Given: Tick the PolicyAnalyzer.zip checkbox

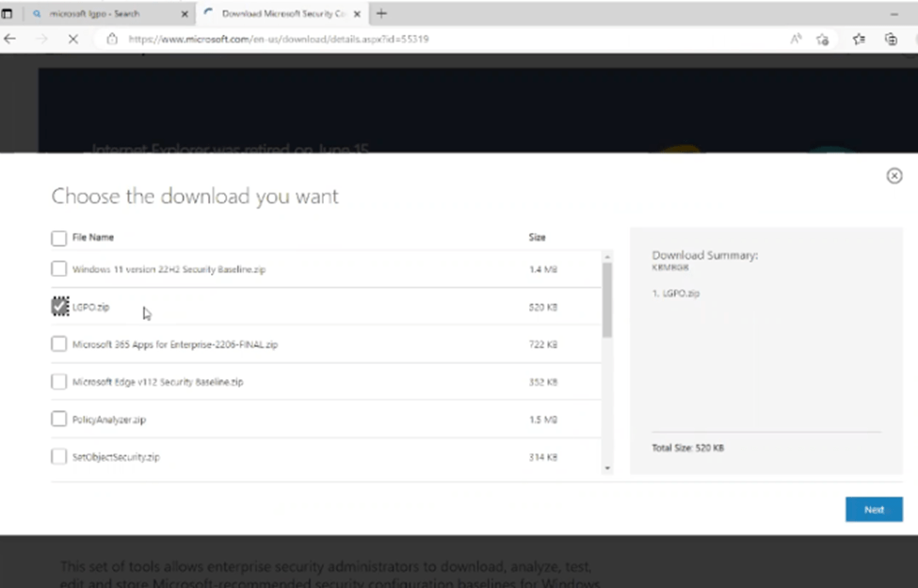Looking at the screenshot, I should [59, 420].
